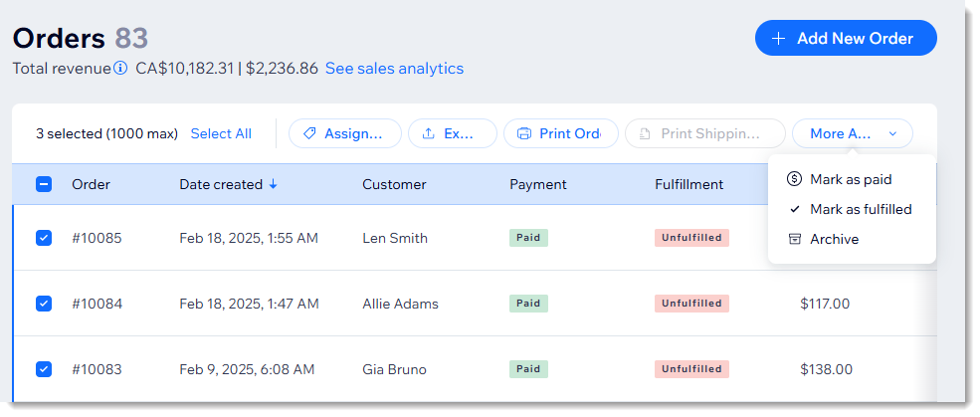Open the See sales analytics link
Screen dimensions: 980x417
pyautogui.click(x=394, y=68)
